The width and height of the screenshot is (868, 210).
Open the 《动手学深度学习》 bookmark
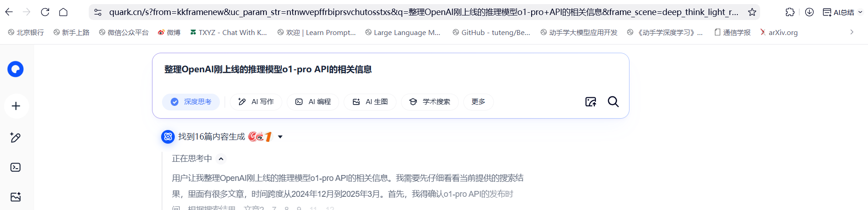[x=665, y=32]
